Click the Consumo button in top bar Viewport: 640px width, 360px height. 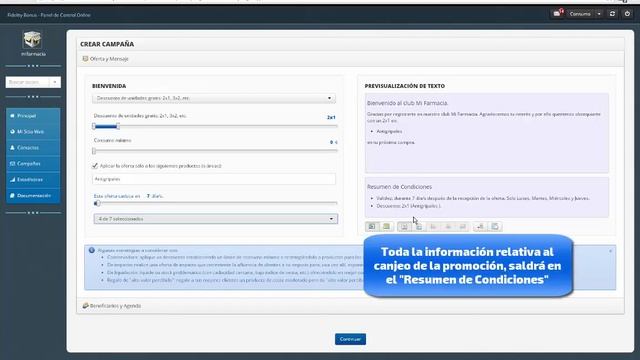coord(580,14)
